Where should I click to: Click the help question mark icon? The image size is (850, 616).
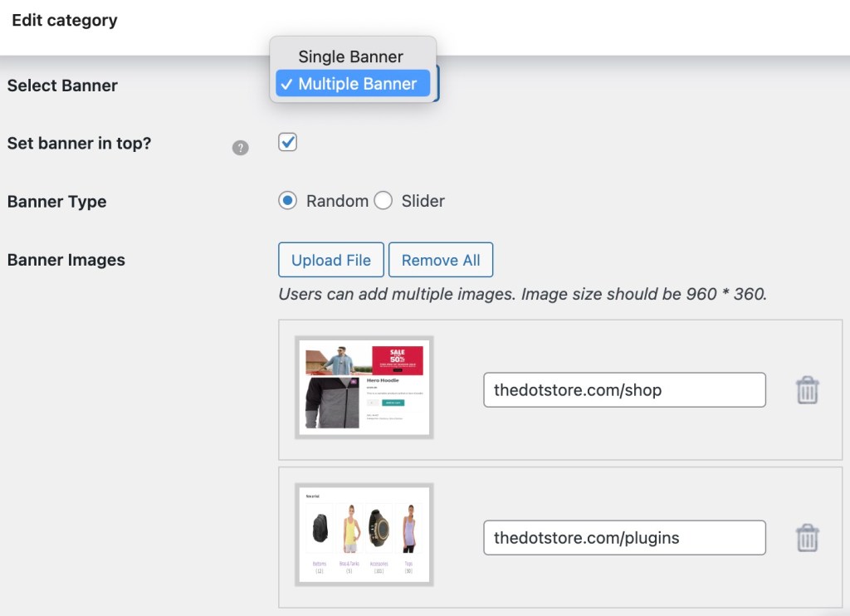pyautogui.click(x=241, y=149)
